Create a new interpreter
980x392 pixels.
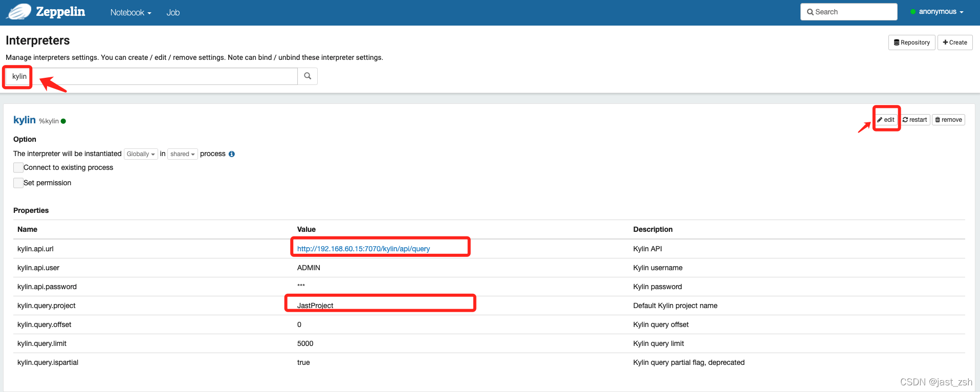(x=955, y=42)
